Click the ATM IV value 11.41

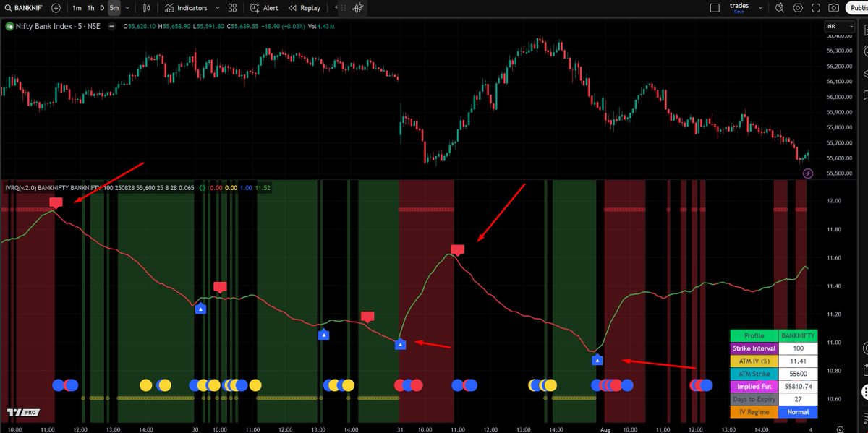point(797,361)
